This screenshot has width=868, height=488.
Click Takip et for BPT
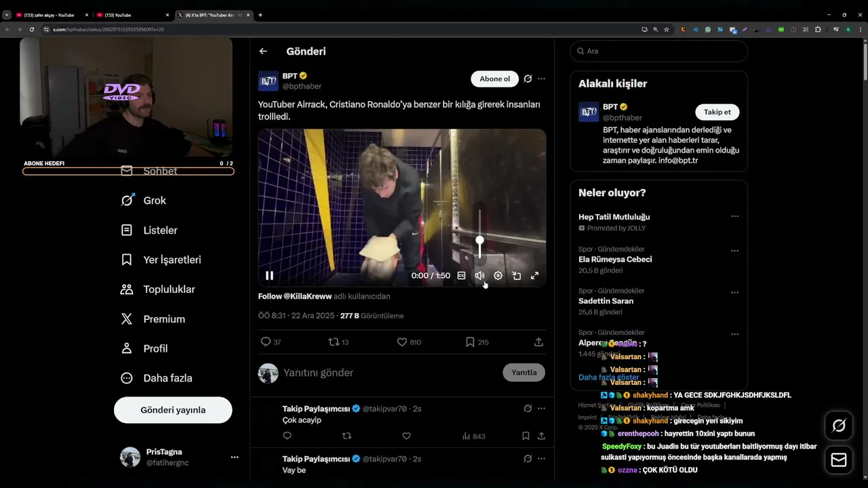(717, 112)
